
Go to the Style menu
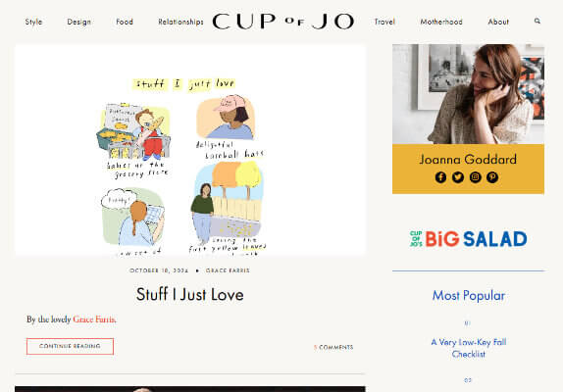pos(33,22)
